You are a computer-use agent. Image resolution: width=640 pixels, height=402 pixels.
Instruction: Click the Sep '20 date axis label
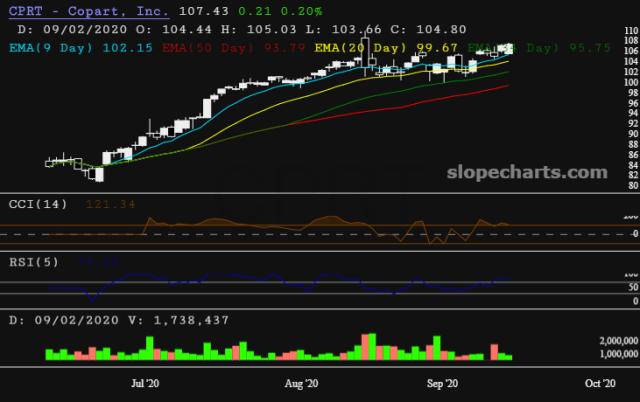[443, 382]
